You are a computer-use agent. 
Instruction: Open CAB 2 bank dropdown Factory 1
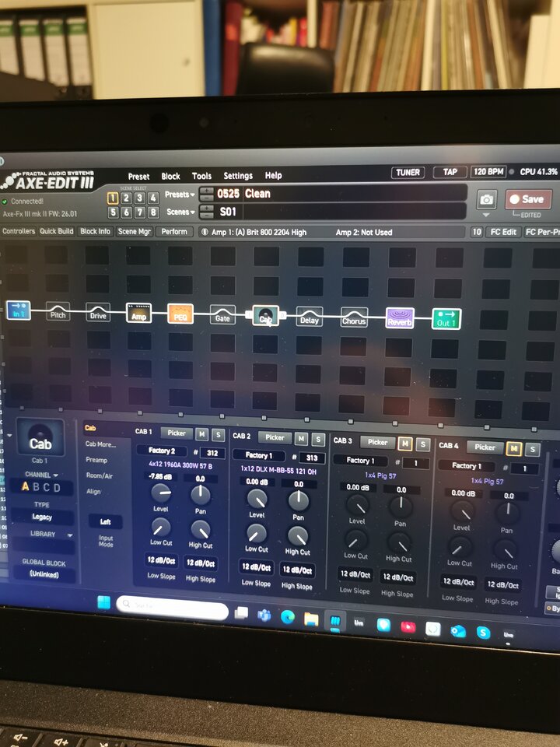coord(260,455)
